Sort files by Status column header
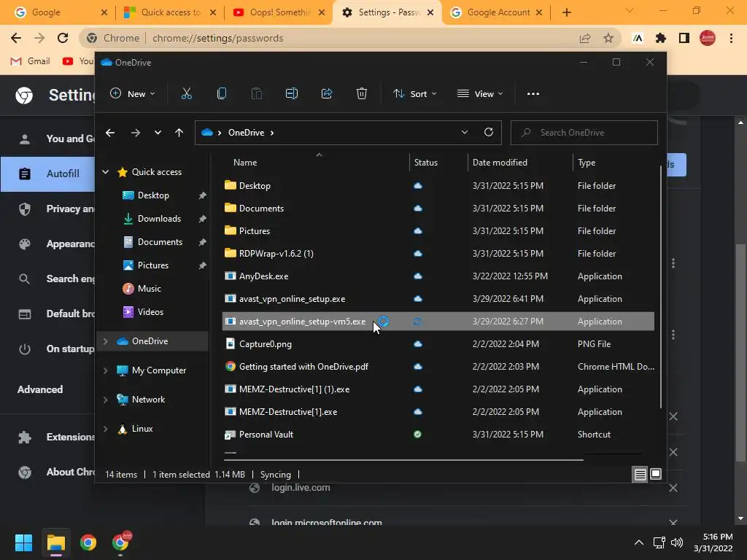 [x=438, y=163]
